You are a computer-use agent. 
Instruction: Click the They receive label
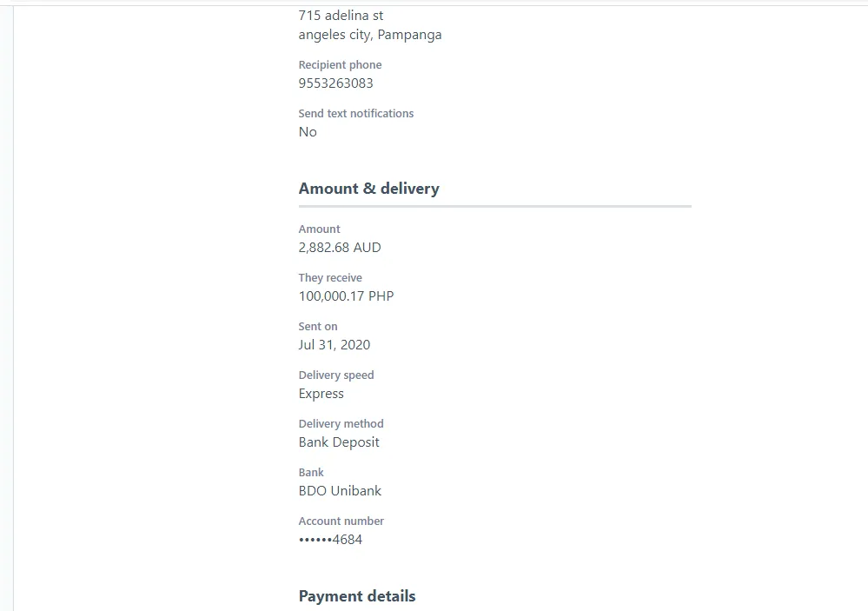pyautogui.click(x=330, y=278)
